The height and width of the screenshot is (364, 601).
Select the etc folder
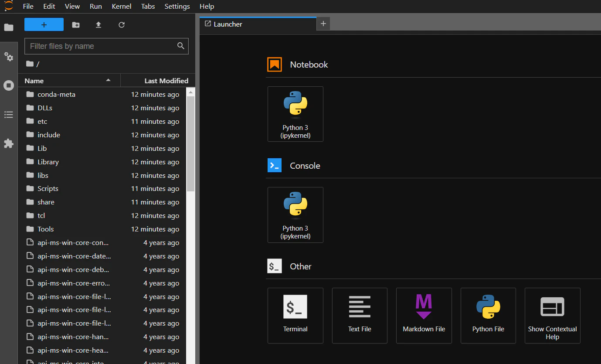pyautogui.click(x=102, y=122)
